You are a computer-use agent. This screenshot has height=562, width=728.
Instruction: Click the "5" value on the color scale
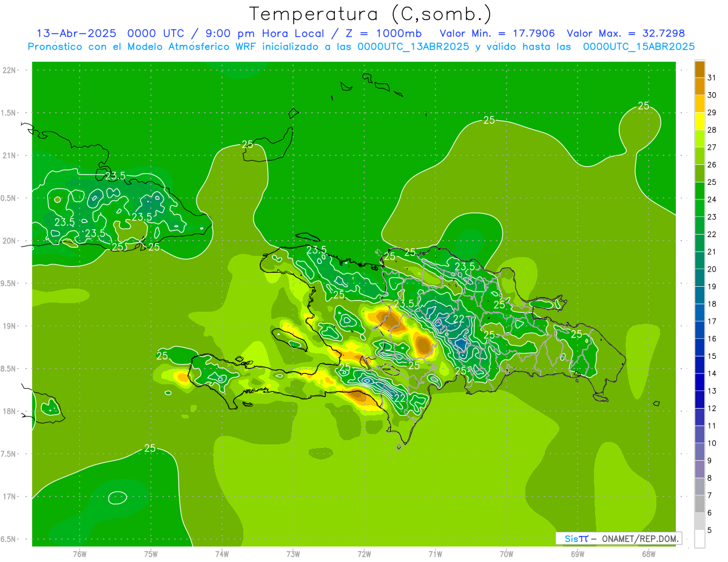(709, 530)
